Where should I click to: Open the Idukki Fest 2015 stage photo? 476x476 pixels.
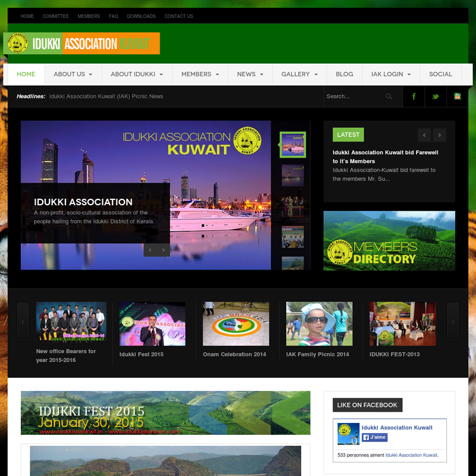pos(152,324)
